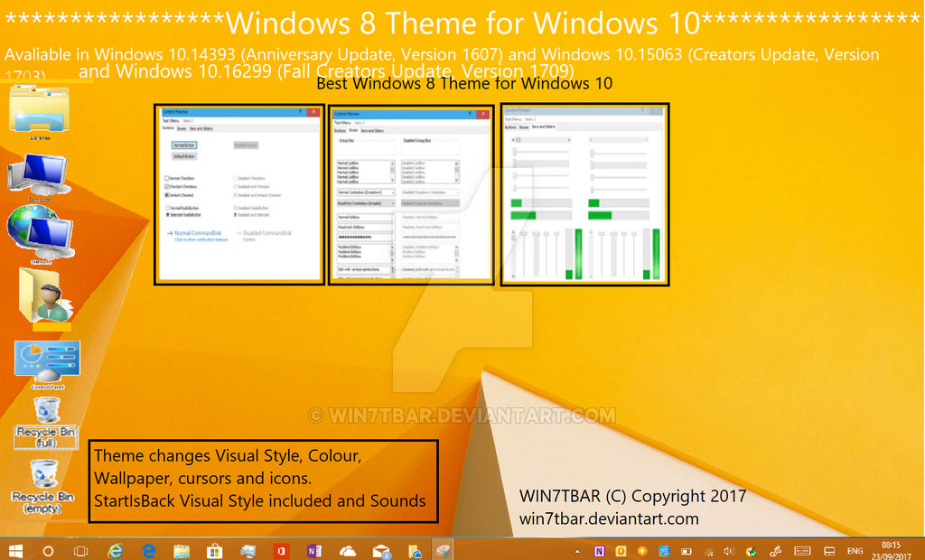Switch to Boxes tab in first preview window
This screenshot has width=925, height=560.
tap(182, 128)
